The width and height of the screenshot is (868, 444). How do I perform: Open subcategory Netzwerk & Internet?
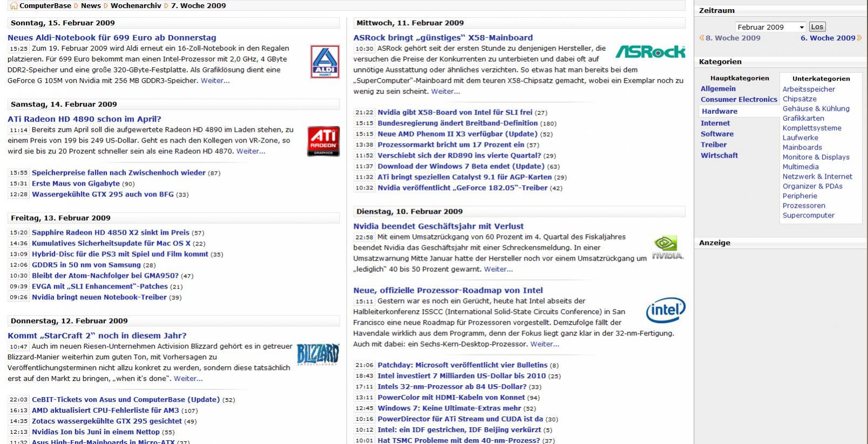817,176
